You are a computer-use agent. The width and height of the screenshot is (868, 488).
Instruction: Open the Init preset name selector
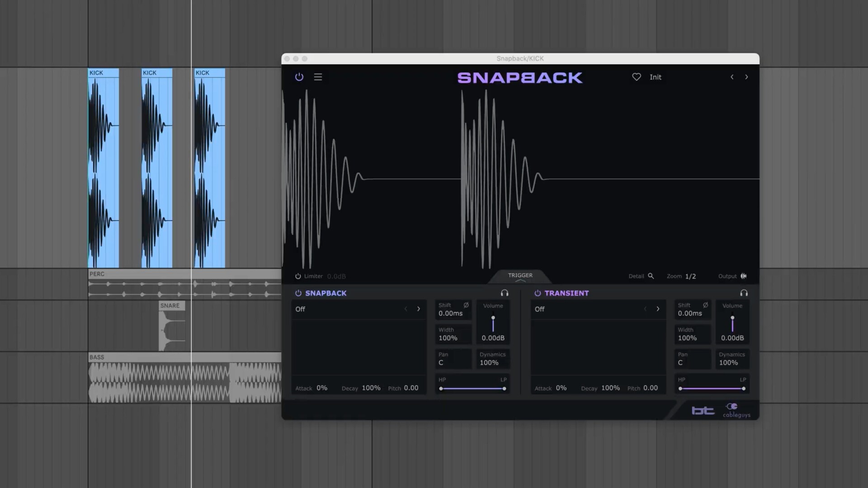tap(655, 77)
